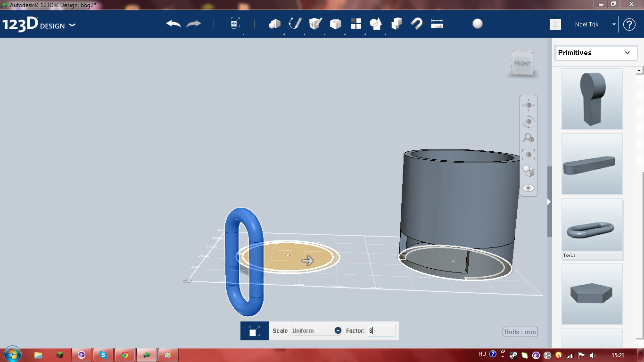
Task: Click the Units : mm button
Action: point(520,332)
